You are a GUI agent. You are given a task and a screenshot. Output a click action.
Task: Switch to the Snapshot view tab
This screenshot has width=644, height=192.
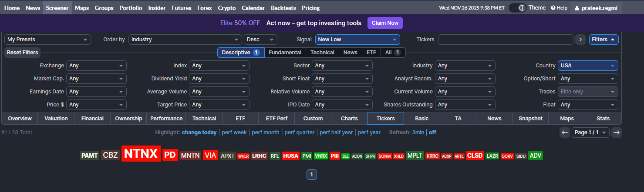click(x=531, y=119)
